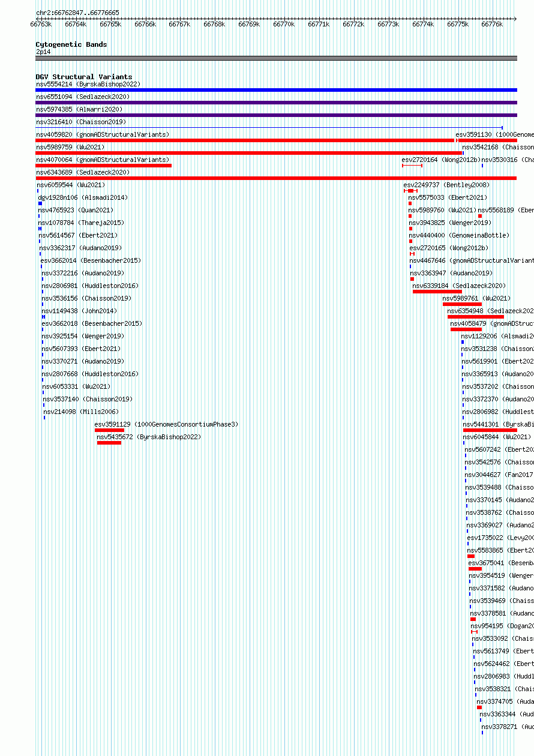Open the nsv3531238 variant label
This screenshot has height=756, width=534.
(497, 349)
